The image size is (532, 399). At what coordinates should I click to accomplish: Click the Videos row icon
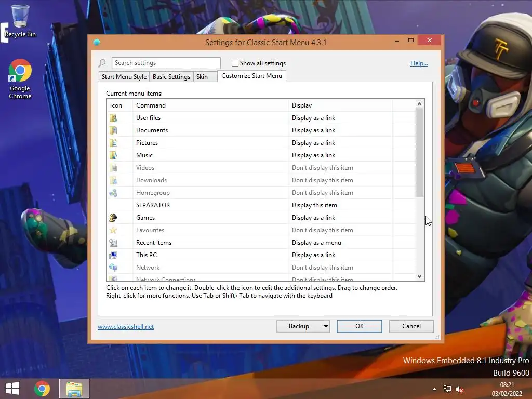pos(113,168)
